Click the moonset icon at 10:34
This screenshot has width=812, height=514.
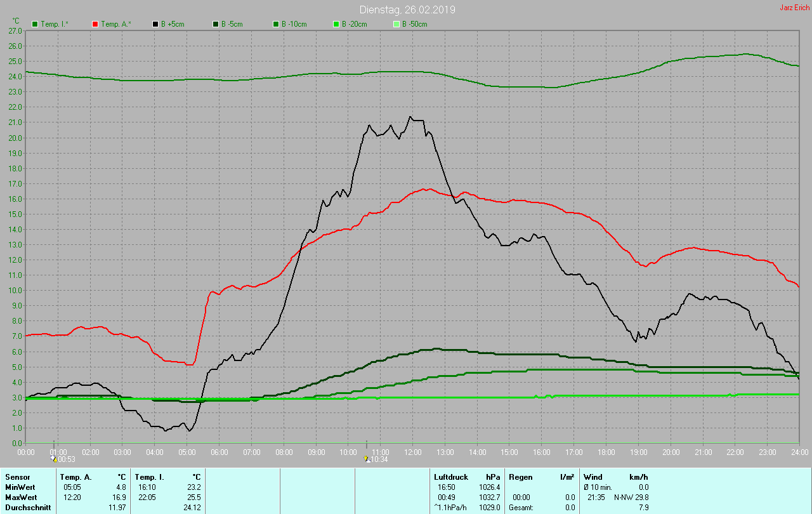pos(367,458)
